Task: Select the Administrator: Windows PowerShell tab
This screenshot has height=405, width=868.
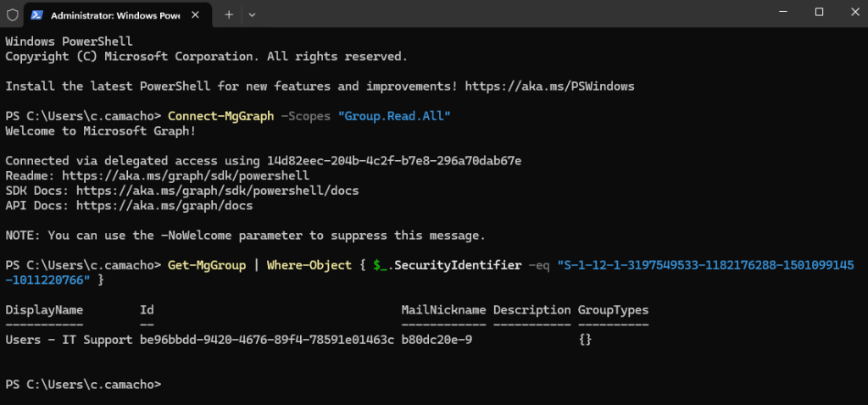Action: pos(108,15)
